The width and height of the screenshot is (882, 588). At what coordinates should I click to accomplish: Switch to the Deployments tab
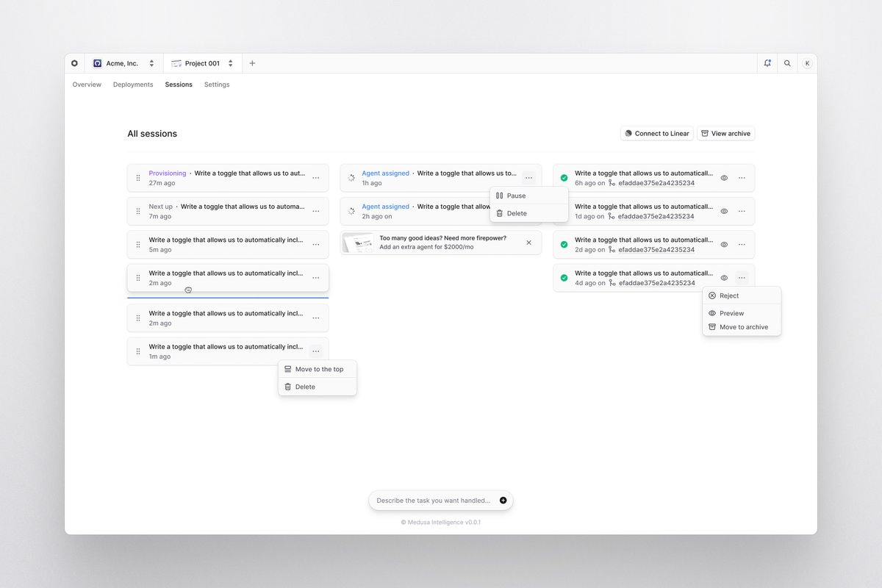pyautogui.click(x=133, y=85)
